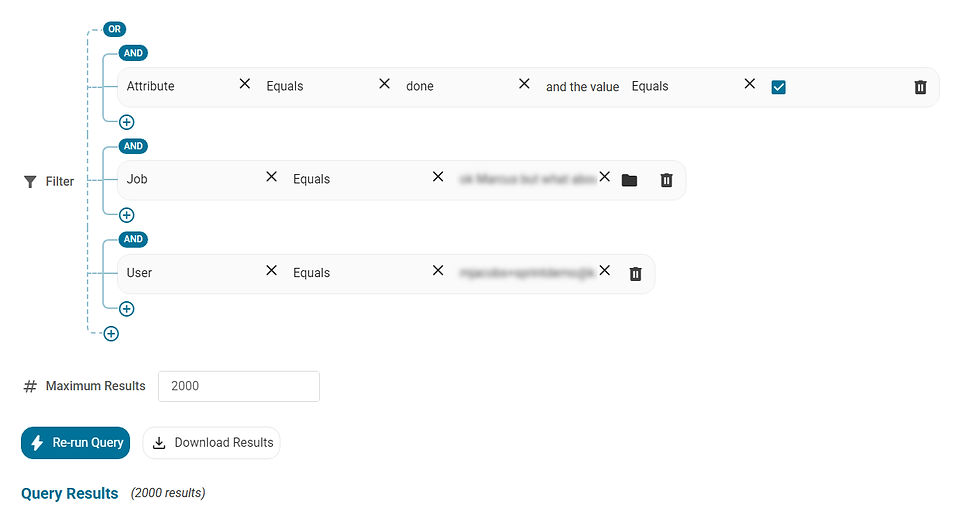Toggle the OR operator badge
The height and width of the screenshot is (514, 980).
114,29
